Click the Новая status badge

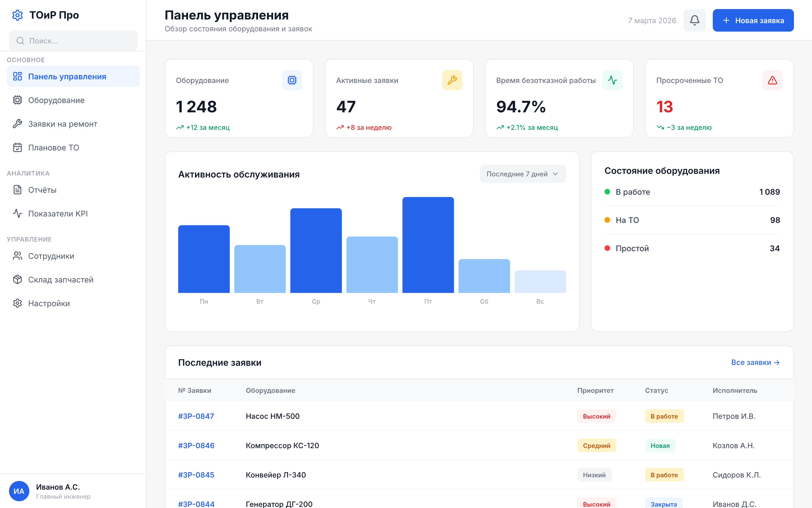coord(660,446)
